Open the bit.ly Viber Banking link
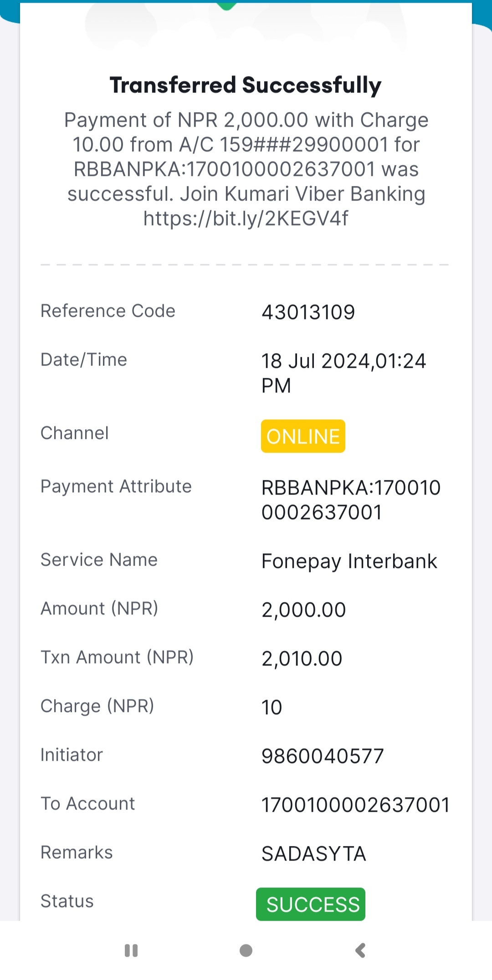The width and height of the screenshot is (492, 980). [x=246, y=218]
